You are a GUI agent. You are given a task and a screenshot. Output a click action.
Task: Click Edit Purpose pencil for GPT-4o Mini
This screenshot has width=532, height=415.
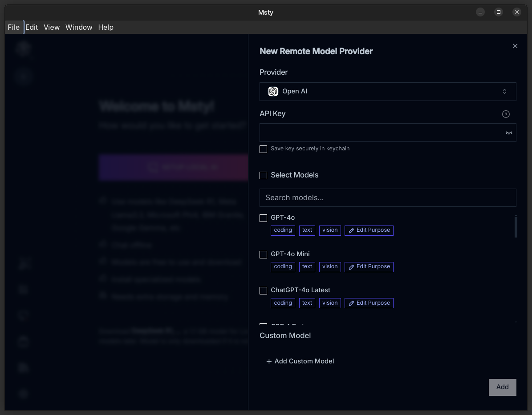(351, 267)
